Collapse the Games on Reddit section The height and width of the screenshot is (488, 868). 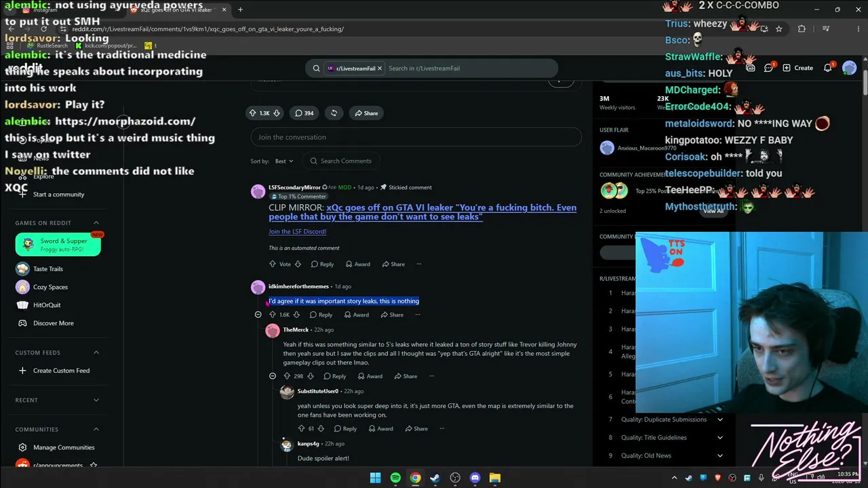point(96,223)
